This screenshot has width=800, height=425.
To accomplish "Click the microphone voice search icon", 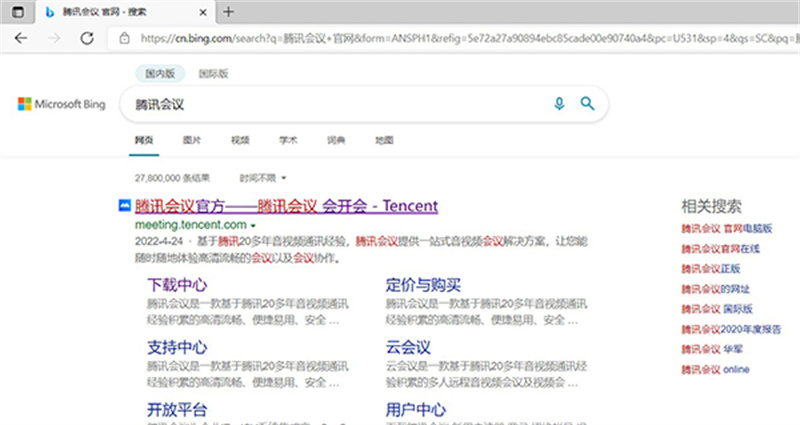I will [559, 104].
